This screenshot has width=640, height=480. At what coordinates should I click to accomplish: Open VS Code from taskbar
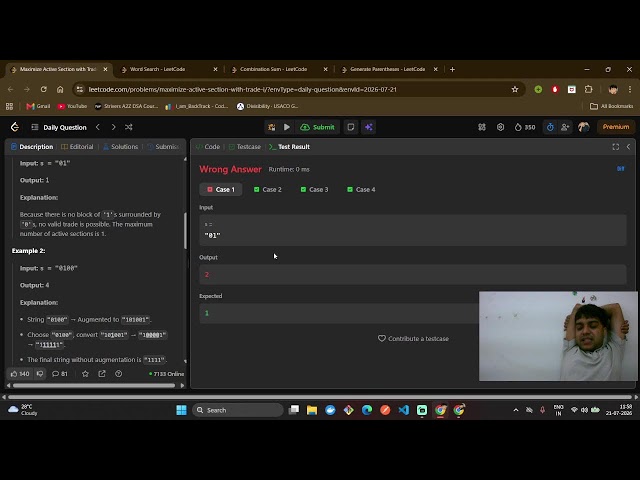pyautogui.click(x=403, y=410)
